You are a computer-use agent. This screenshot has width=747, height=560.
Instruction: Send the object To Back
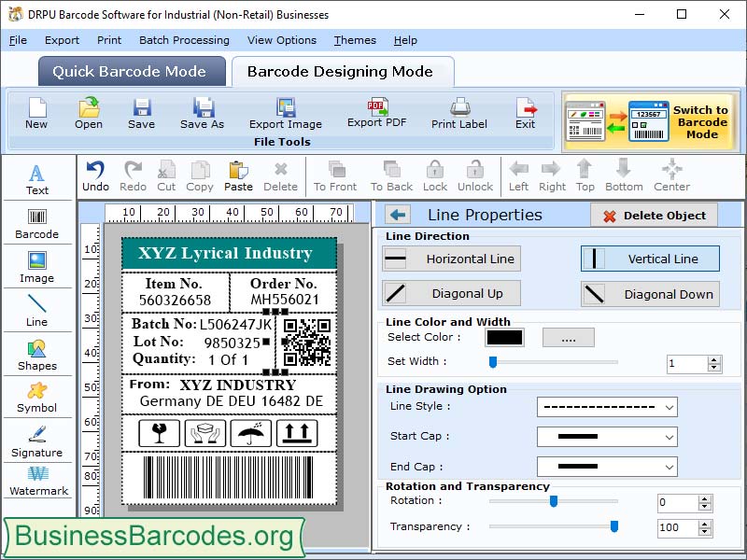[389, 175]
